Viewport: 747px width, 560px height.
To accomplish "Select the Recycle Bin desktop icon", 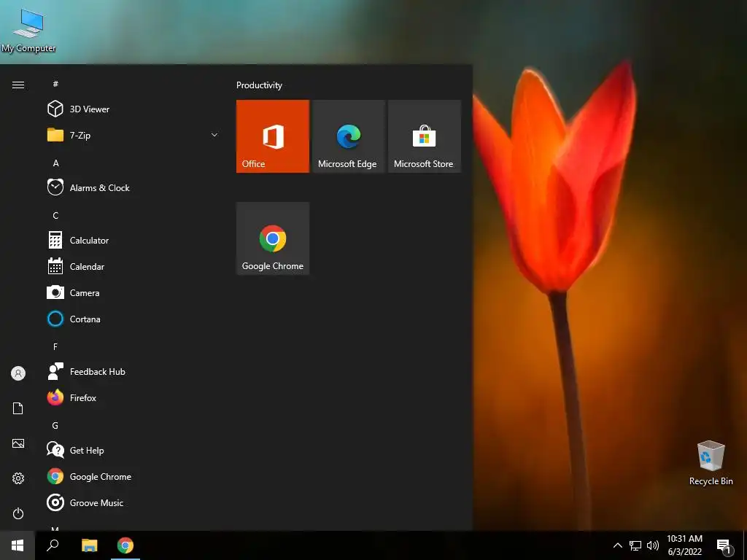I will pyautogui.click(x=711, y=463).
